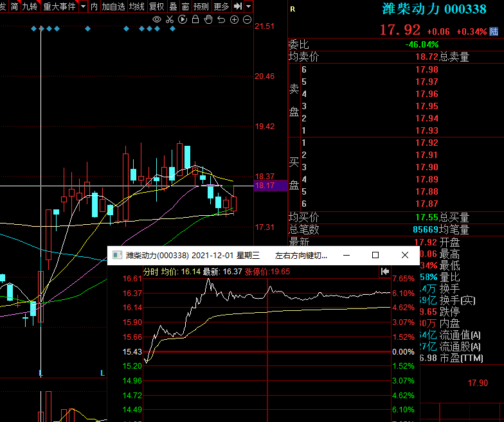This screenshot has height=422, width=504.
Task: Click the 总笔数 value 85669
Action: coord(426,229)
